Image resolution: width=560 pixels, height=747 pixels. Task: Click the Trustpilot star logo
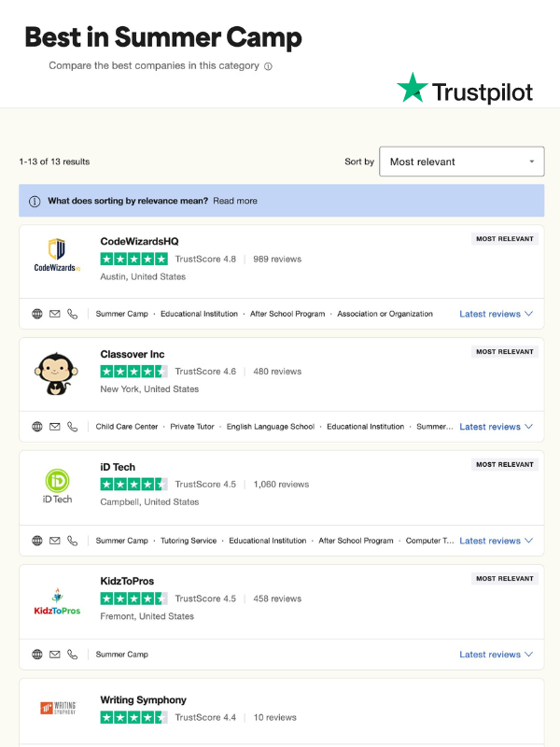413,88
